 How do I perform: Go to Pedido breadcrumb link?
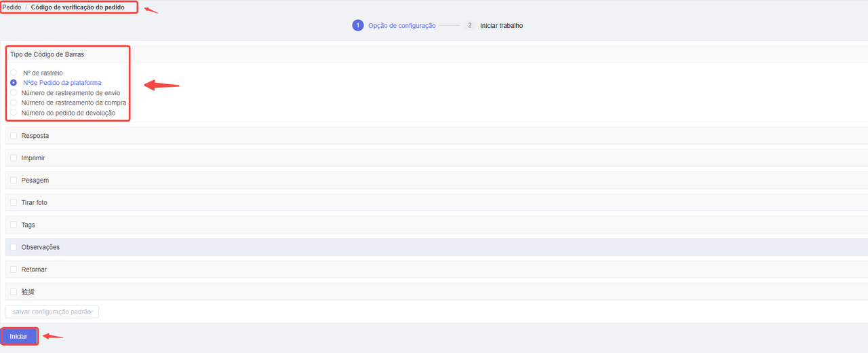point(12,7)
